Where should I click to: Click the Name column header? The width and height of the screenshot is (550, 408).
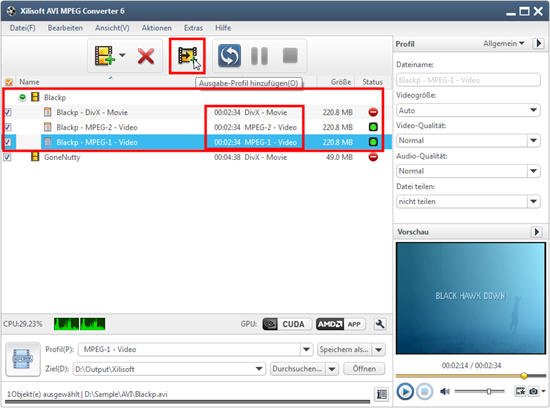tap(29, 82)
